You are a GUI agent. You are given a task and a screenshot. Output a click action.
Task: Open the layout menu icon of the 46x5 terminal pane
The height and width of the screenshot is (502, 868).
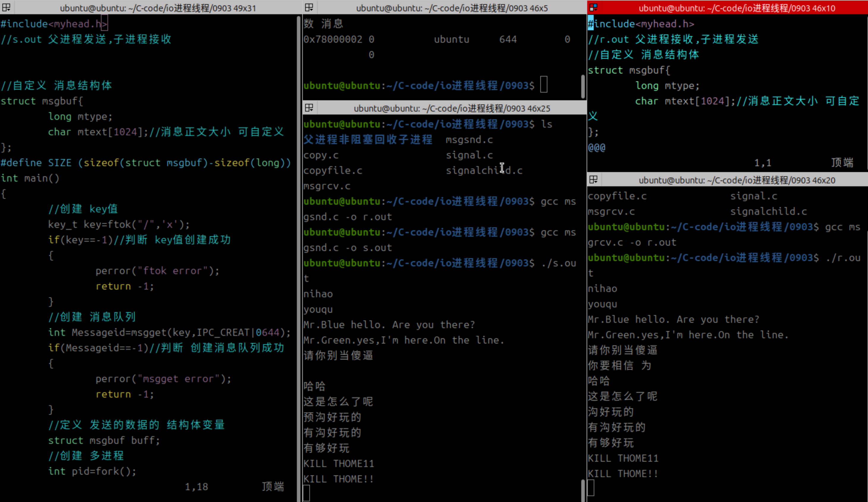[309, 7]
